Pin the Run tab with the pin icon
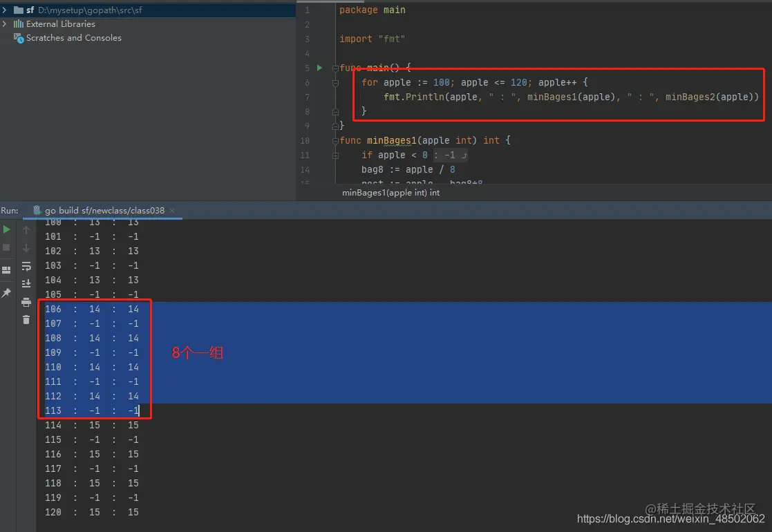 click(x=6, y=293)
